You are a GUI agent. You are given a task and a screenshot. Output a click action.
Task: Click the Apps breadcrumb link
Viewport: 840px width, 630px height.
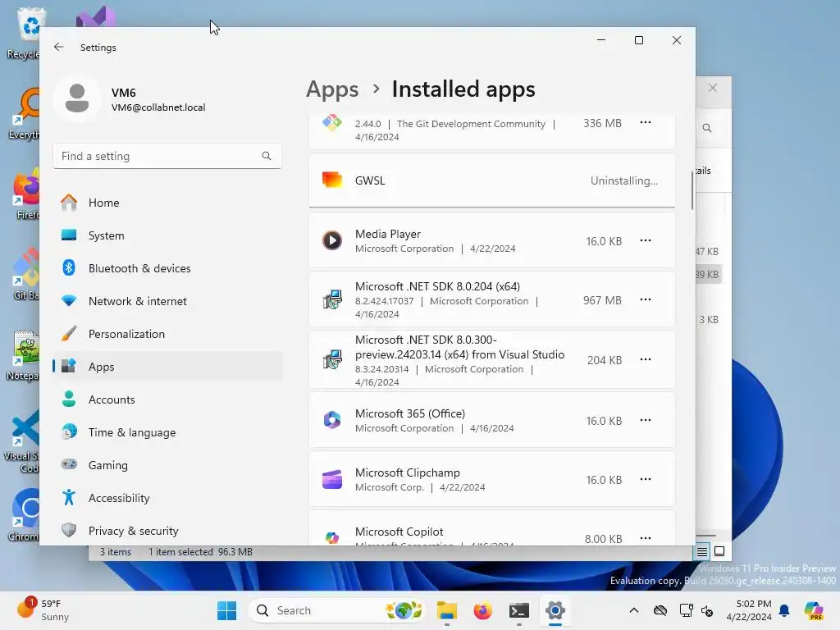332,89
